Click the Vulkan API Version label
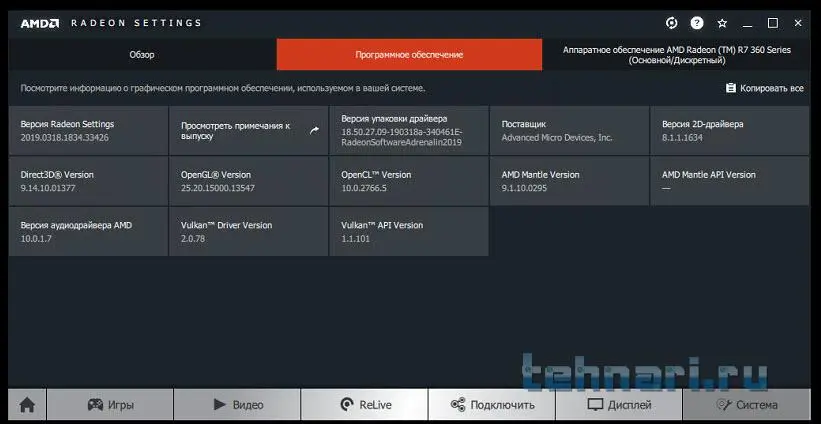 pos(382,225)
